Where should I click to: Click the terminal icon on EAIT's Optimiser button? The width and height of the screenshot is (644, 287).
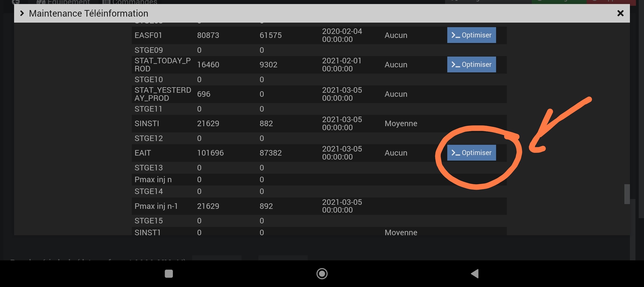[456, 153]
